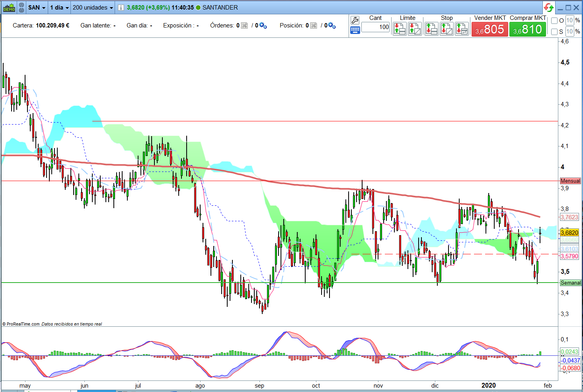Enable the S percentage checkbox
The width and height of the screenshot is (583, 392).
(x=554, y=32)
